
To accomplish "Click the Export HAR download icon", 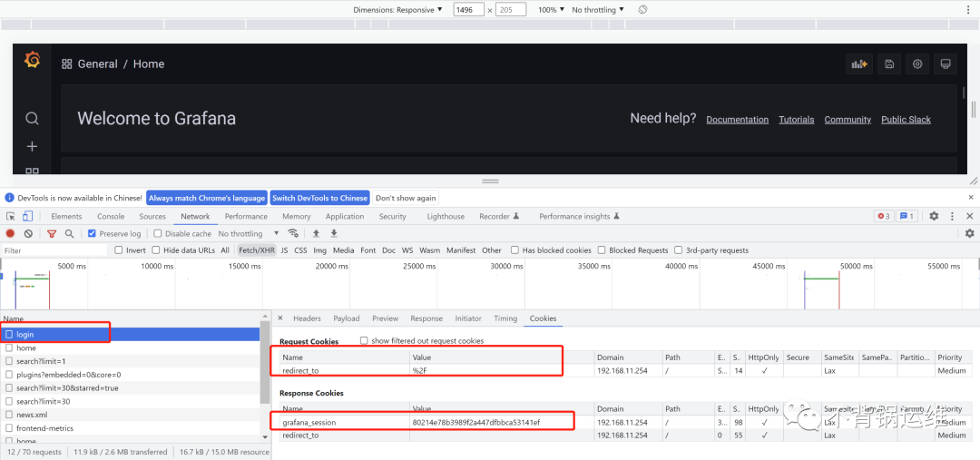I will pos(334,233).
